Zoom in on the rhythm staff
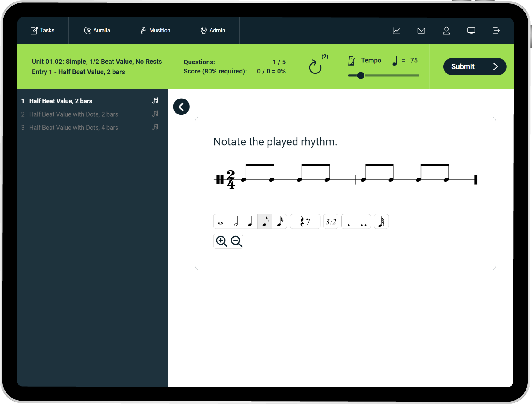The image size is (532, 404). pyautogui.click(x=221, y=241)
